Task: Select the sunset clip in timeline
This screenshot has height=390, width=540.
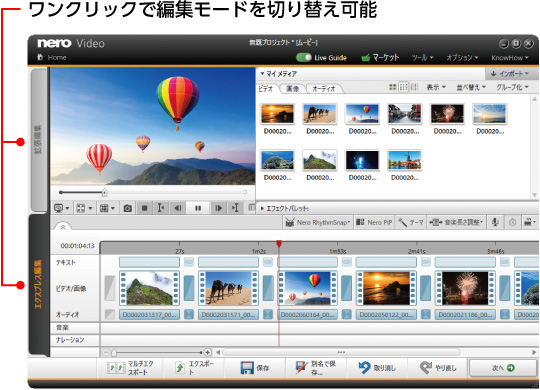Action: (386, 288)
